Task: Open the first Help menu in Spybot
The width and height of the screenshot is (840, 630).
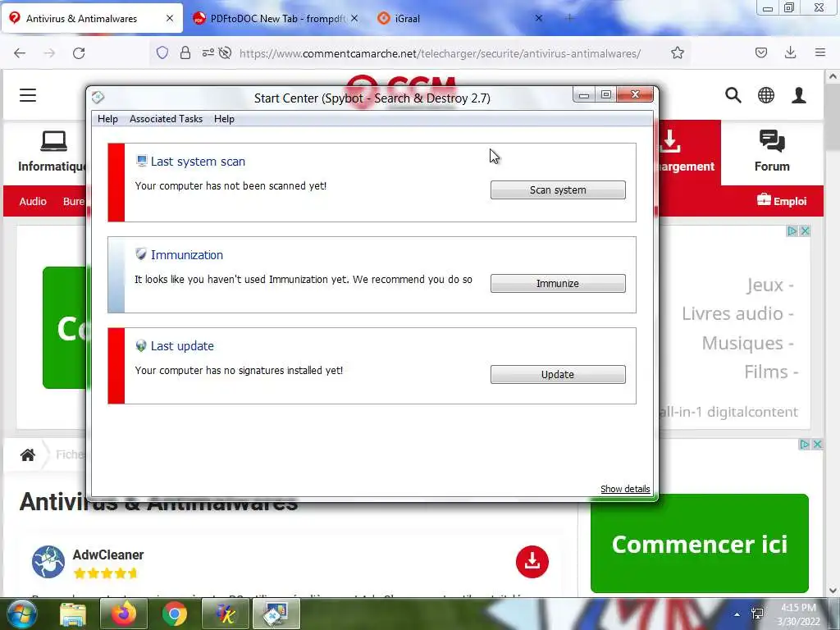Action: pos(107,119)
